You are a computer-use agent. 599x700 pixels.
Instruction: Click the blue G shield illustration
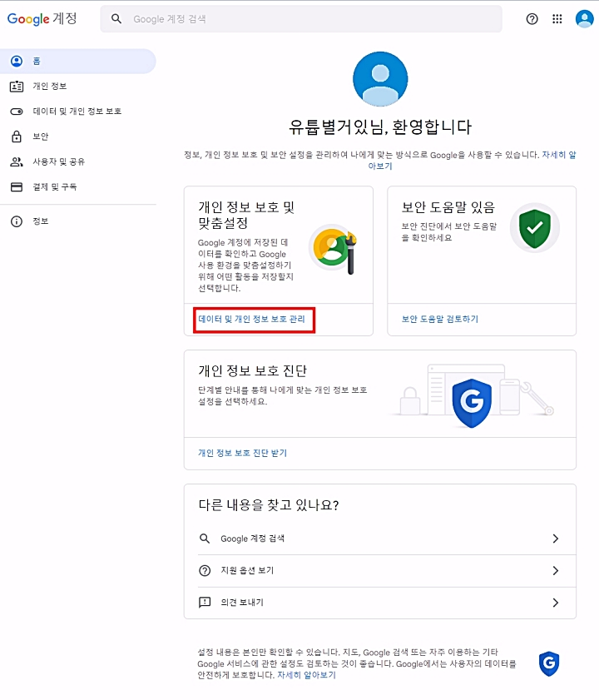click(x=472, y=403)
